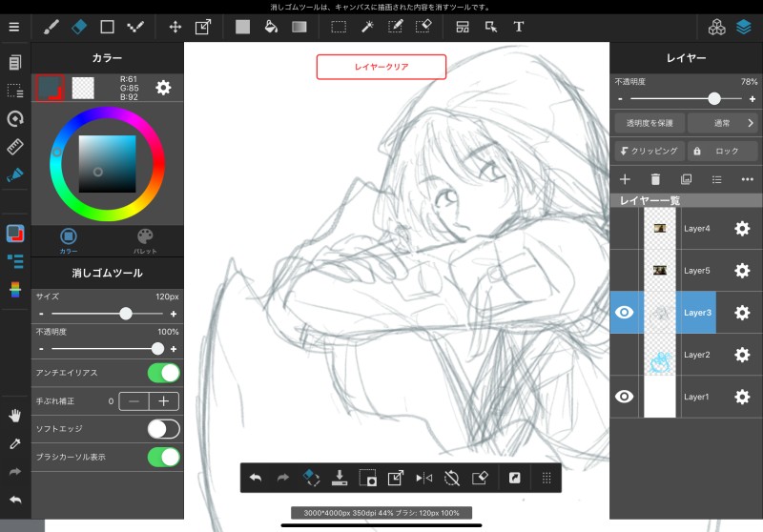Switch to the Color tab

point(69,240)
